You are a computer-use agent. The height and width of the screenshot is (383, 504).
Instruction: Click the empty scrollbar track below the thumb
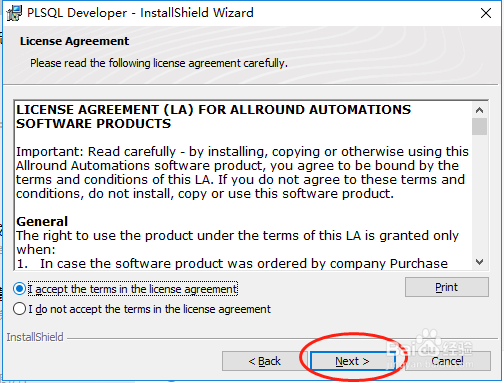click(x=479, y=194)
